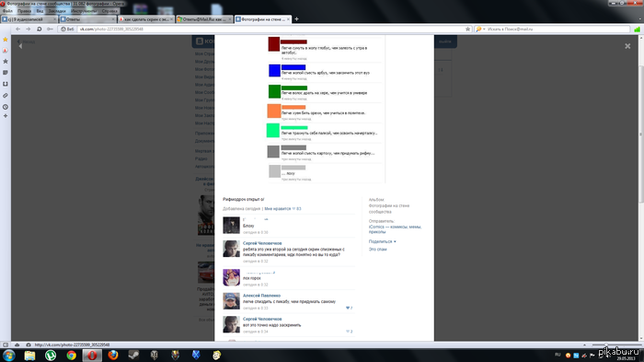Close the VK photo viewer with X
This screenshot has width=644, height=362.
pos(627,46)
